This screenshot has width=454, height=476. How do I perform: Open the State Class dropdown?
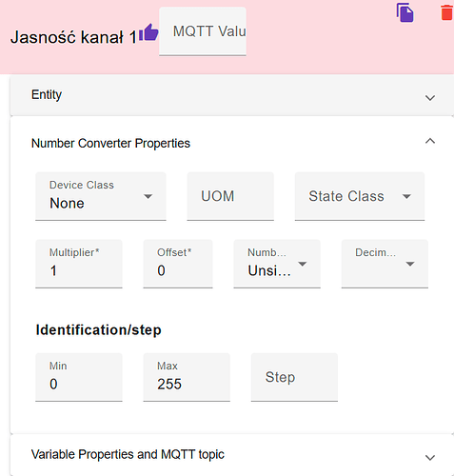pos(360,196)
